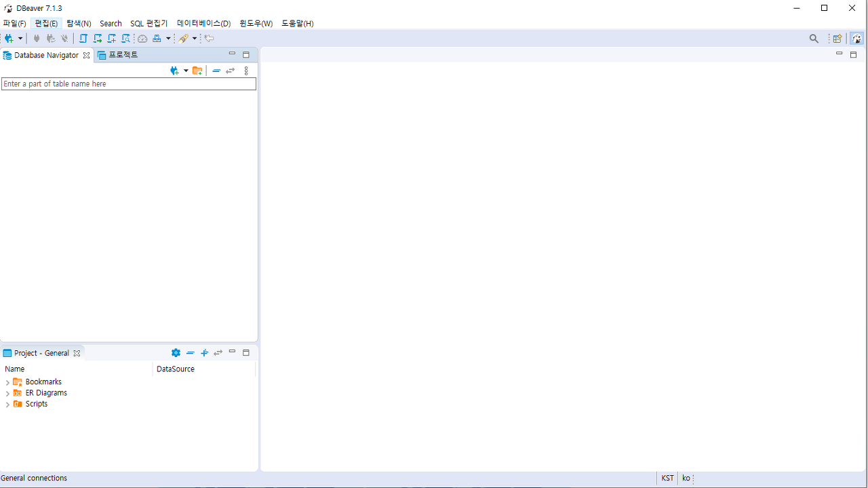868x488 pixels.
Task: Open project settings gear in Project panel
Action: tap(176, 353)
